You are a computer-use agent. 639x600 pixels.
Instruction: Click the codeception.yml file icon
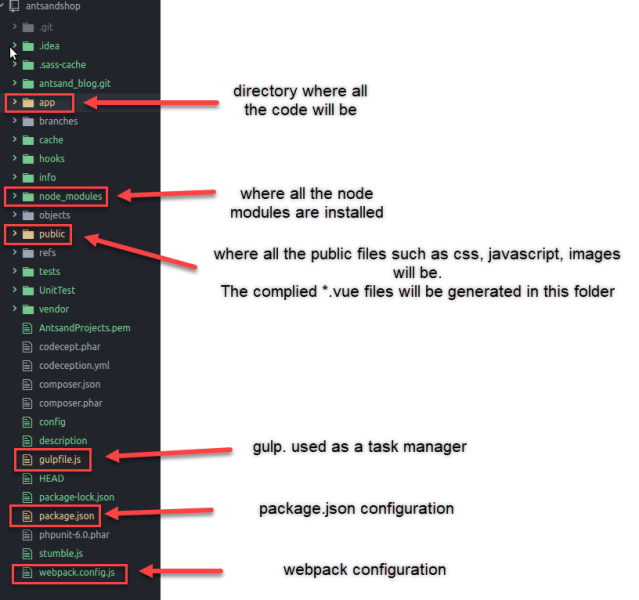pyautogui.click(x=27, y=366)
